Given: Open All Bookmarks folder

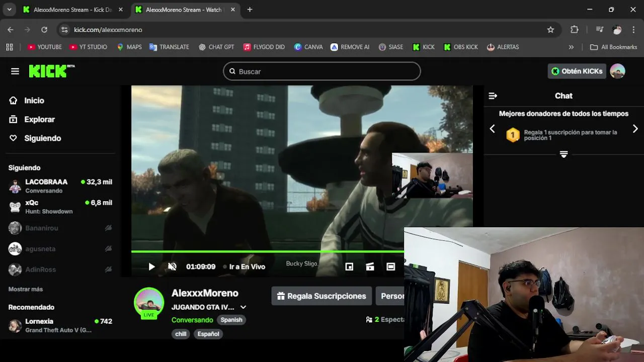Looking at the screenshot, I should coord(613,47).
